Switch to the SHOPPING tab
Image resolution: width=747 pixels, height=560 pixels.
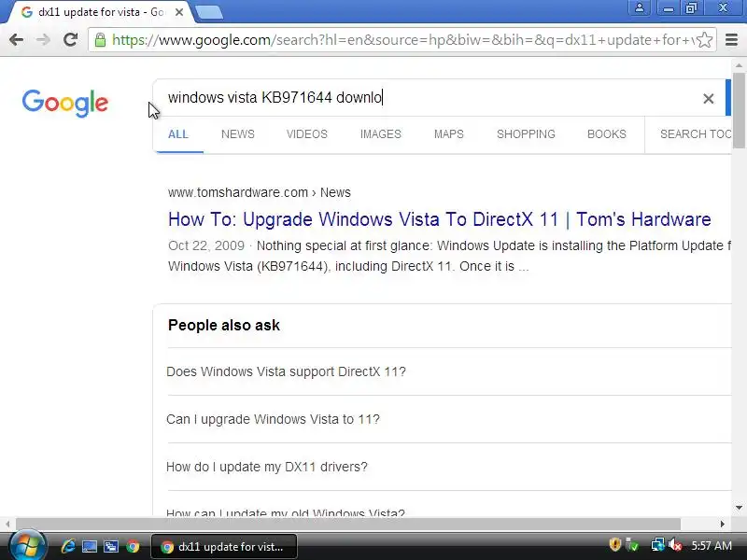tap(526, 134)
